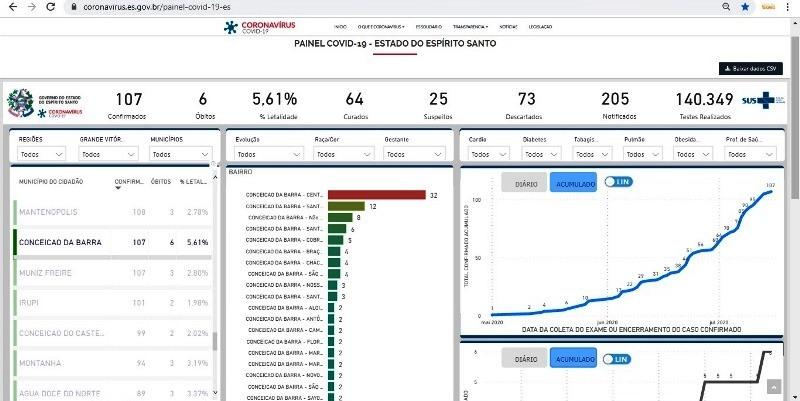
Task: Open the Pulmão filter dropdown
Action: tap(642, 154)
